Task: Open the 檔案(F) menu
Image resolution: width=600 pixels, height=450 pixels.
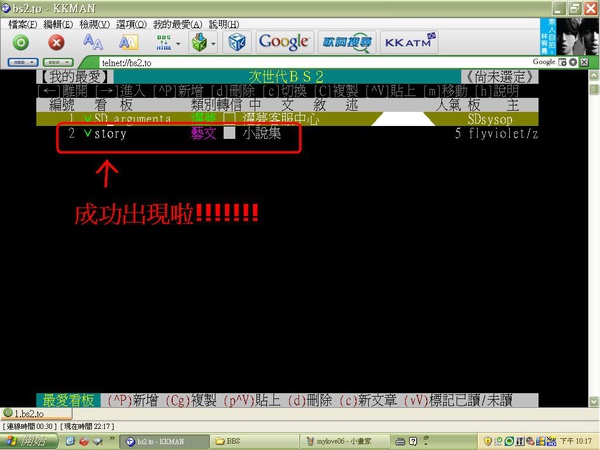Action: [23, 24]
